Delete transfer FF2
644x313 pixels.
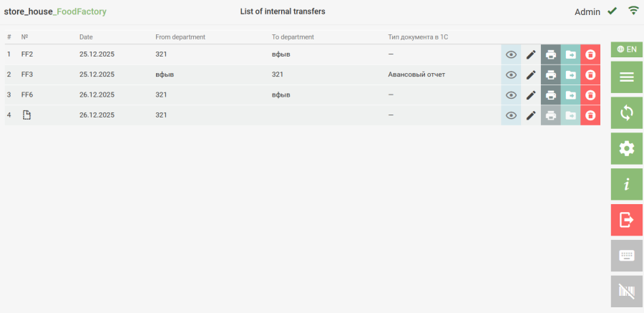point(590,54)
